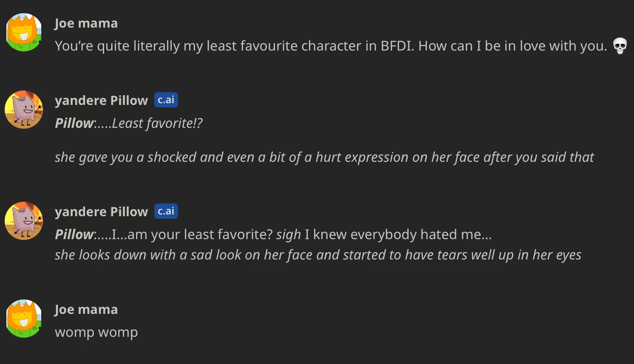Click the bold 'Pillow' before 'I...am your least favorite?'
This screenshot has width=634, height=364.
coord(74,234)
